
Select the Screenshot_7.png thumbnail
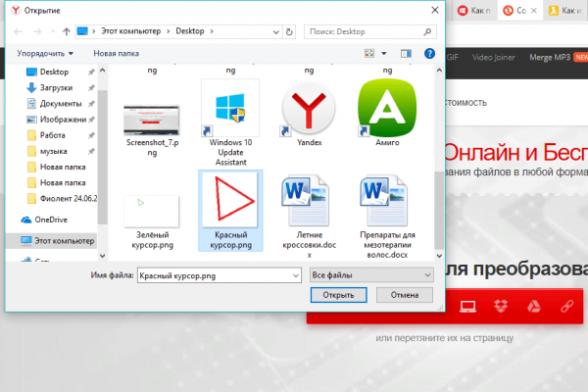[x=152, y=120]
